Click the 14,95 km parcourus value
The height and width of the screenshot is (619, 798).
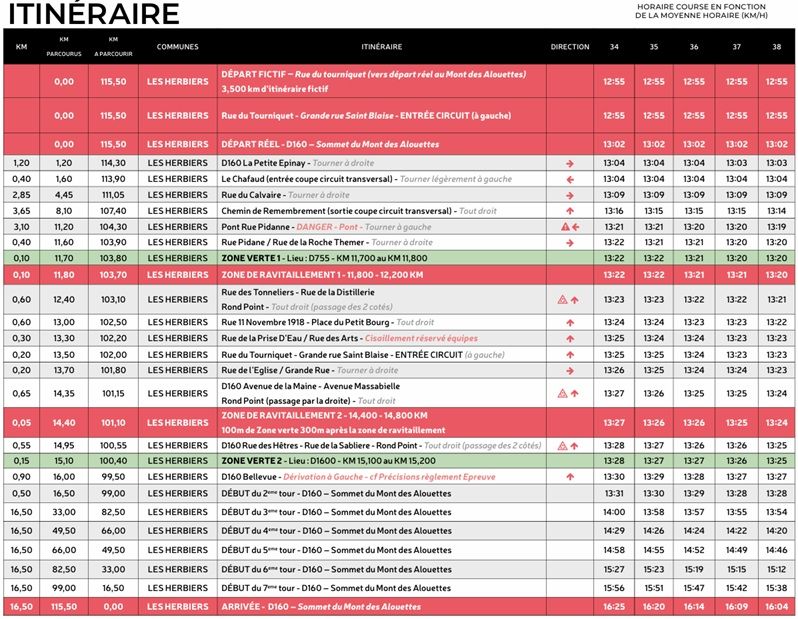pos(64,445)
